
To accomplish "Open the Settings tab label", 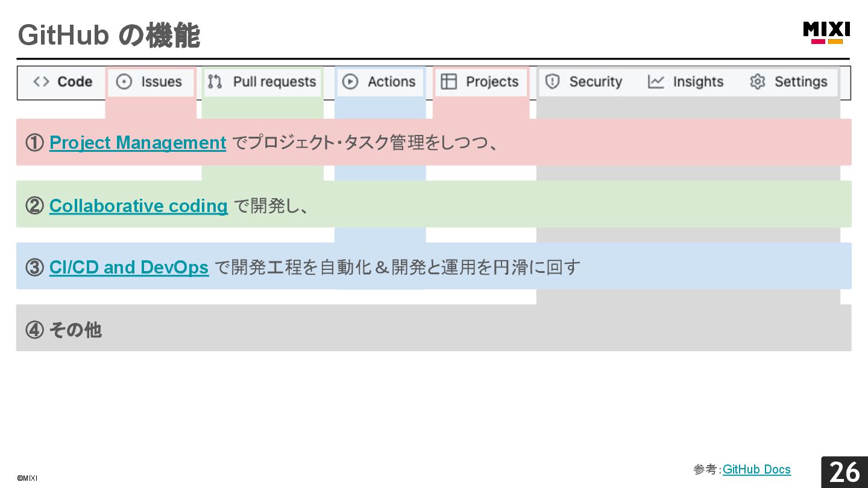I will [801, 82].
